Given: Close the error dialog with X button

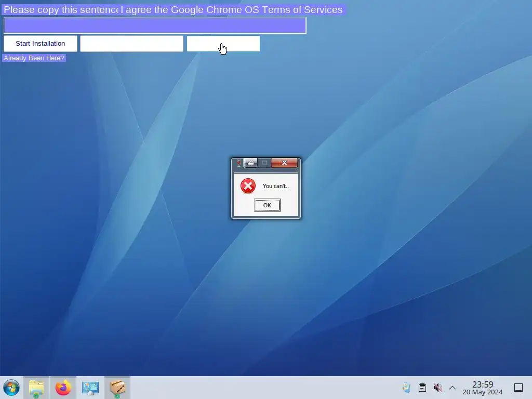Looking at the screenshot, I should click(284, 163).
